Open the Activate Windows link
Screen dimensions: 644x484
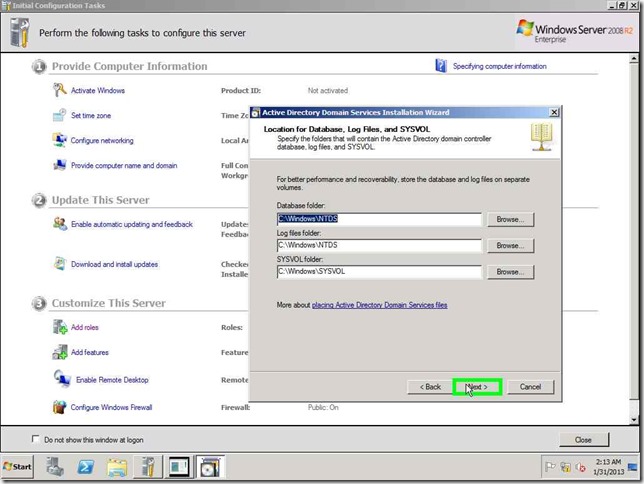coord(98,90)
